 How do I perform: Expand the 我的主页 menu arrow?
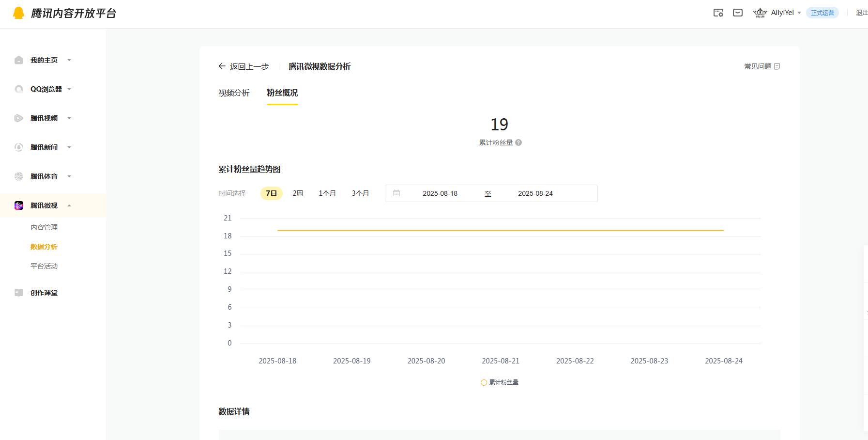69,60
